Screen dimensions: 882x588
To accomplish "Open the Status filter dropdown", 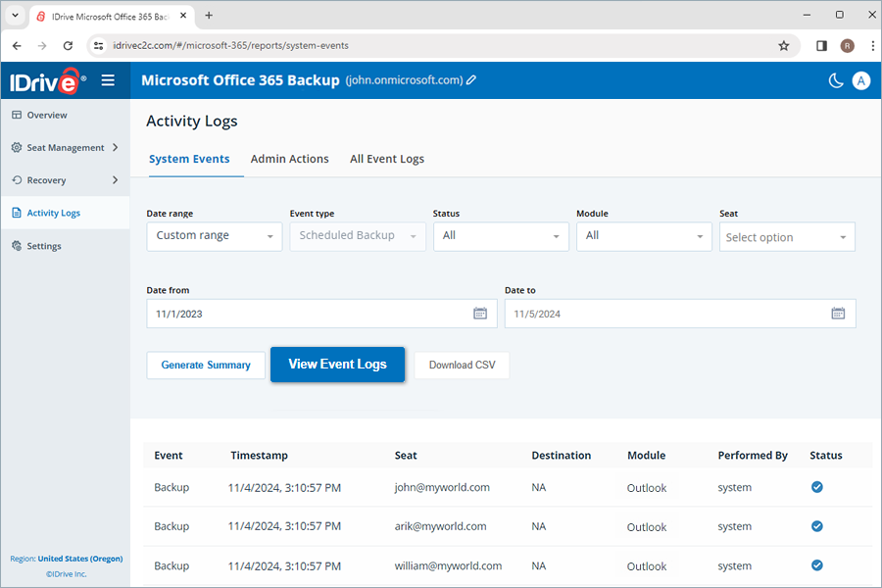I will click(501, 236).
